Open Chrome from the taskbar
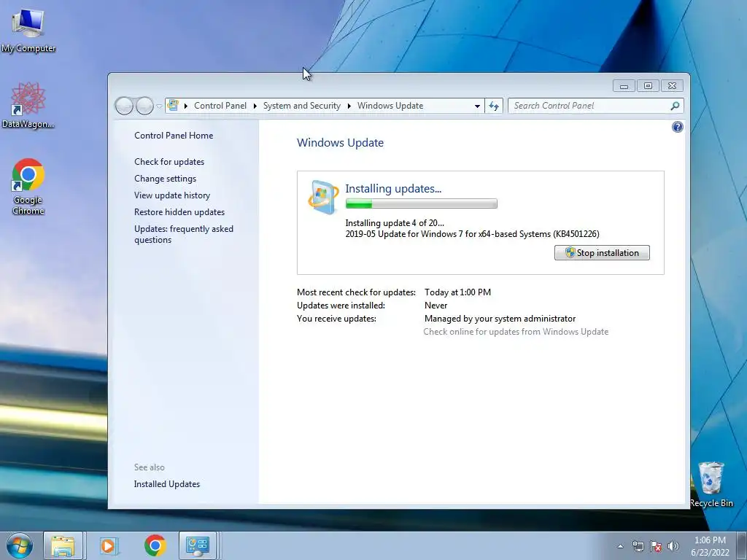747x560 pixels. (x=155, y=545)
